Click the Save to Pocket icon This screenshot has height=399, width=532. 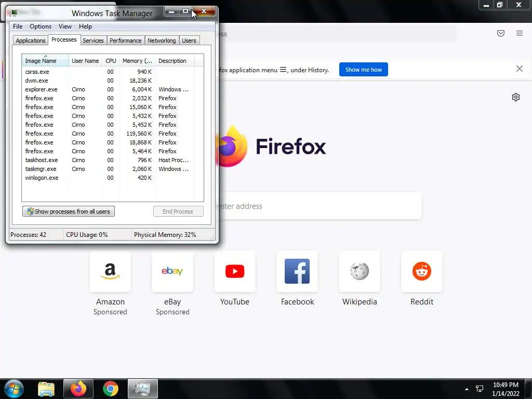(501, 33)
